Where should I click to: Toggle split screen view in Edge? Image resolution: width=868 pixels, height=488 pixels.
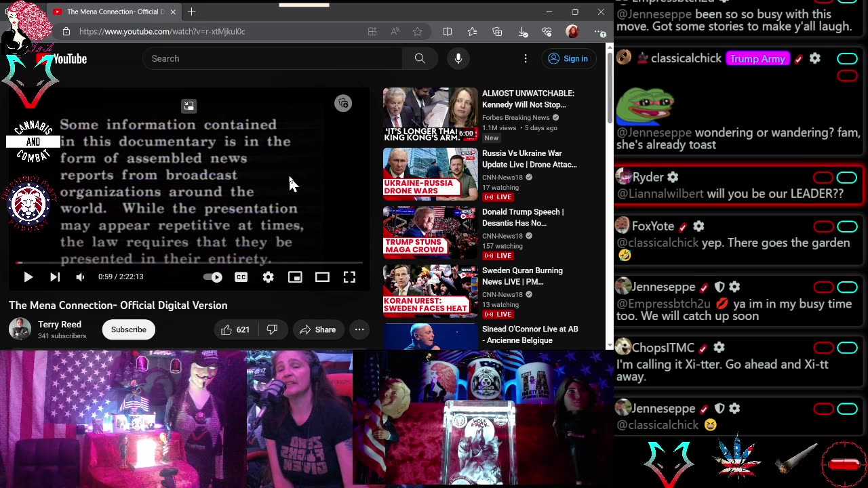(448, 31)
